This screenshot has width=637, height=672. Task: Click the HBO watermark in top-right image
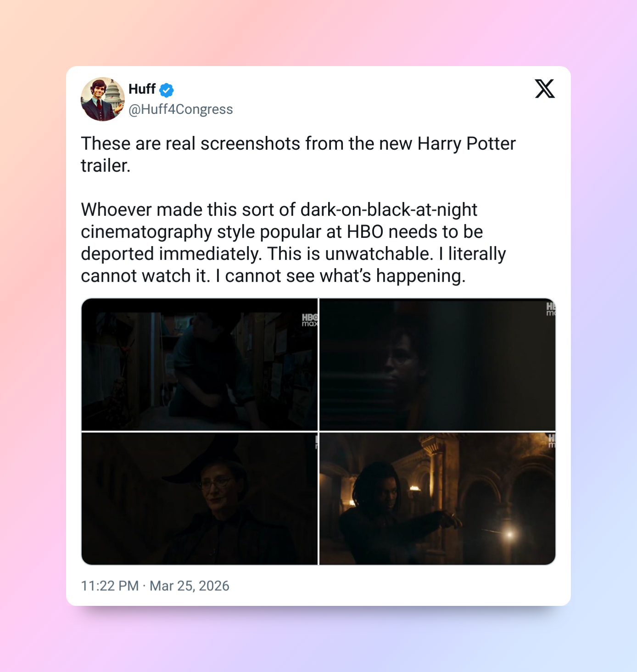tap(550, 309)
